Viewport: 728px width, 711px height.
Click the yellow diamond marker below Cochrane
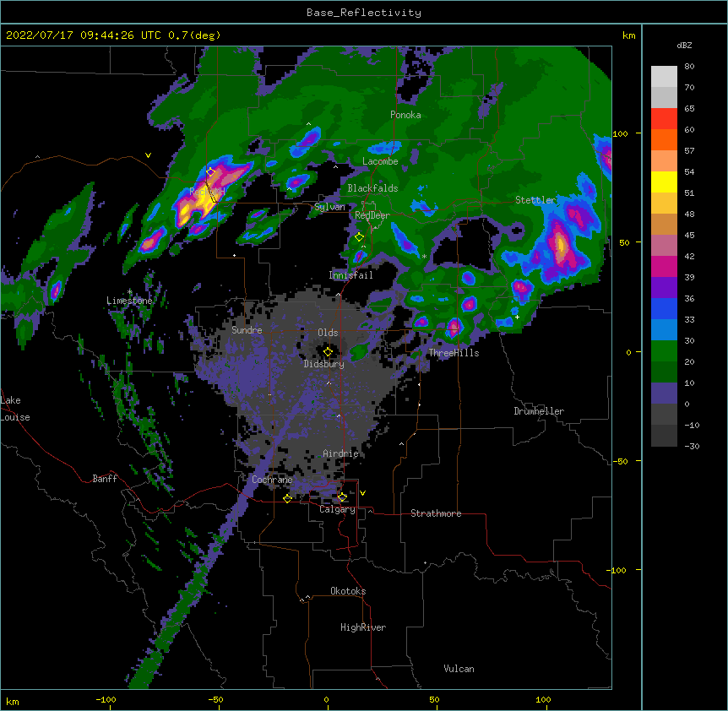(x=287, y=498)
